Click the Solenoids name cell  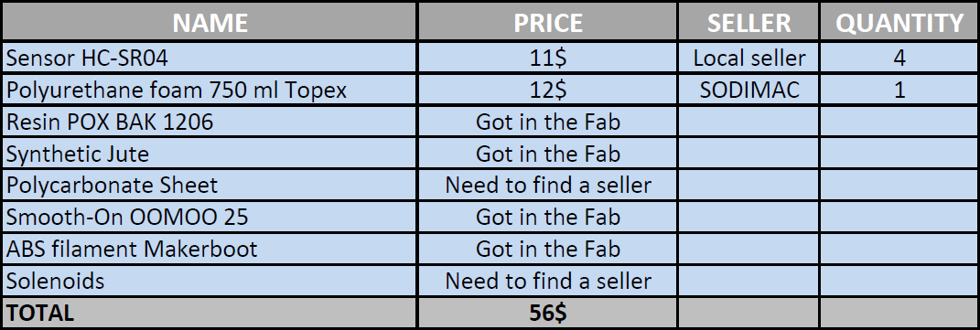click(210, 281)
